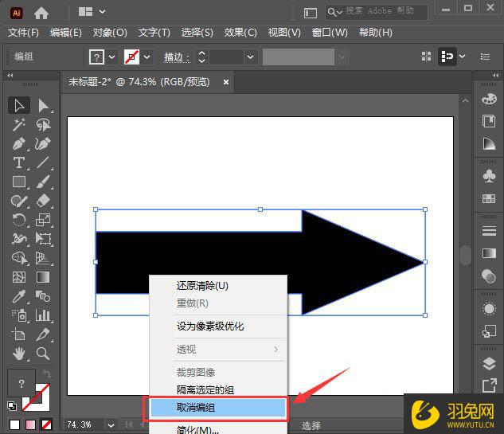This screenshot has height=434, width=504.
Task: Select the Mesh tool
Action: pos(19,277)
